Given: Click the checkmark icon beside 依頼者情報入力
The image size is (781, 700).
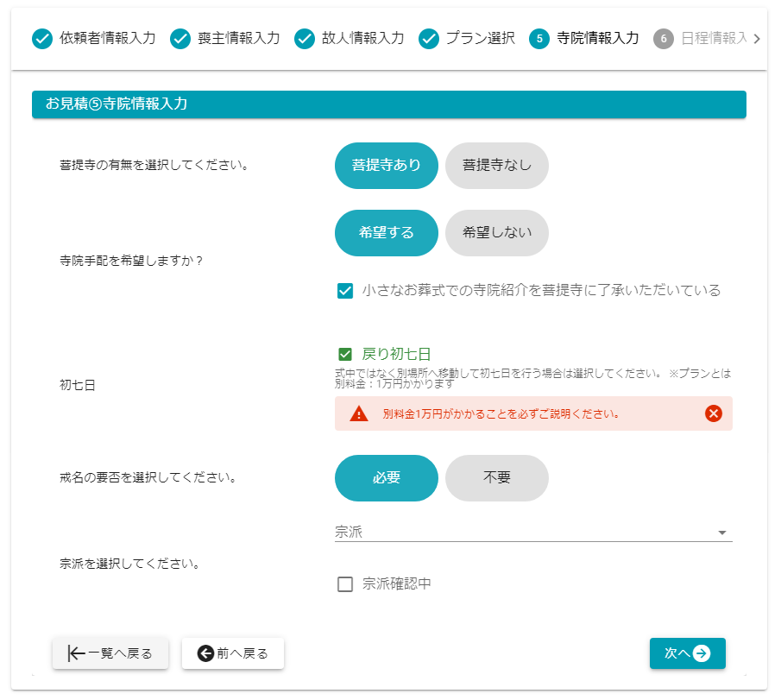Looking at the screenshot, I should point(42,39).
